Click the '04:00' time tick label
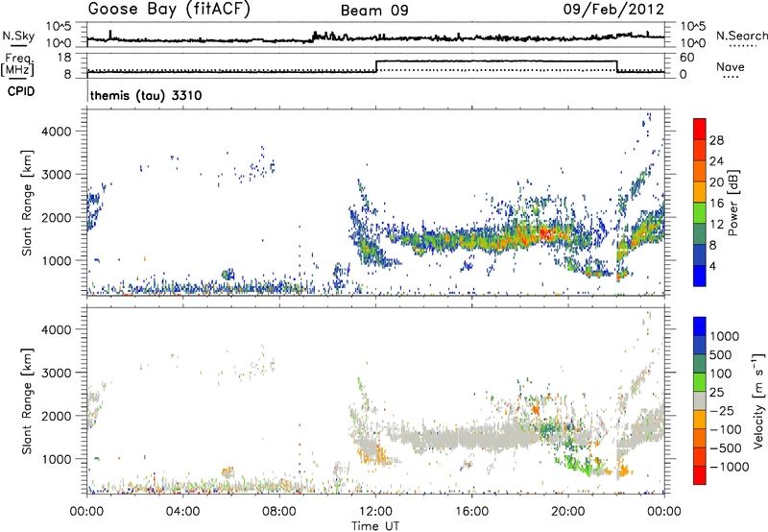768x532 pixels. click(x=183, y=512)
